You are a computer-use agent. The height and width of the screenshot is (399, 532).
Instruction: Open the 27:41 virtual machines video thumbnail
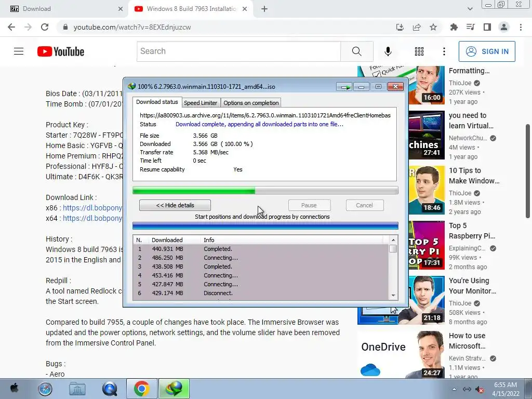[427, 135]
